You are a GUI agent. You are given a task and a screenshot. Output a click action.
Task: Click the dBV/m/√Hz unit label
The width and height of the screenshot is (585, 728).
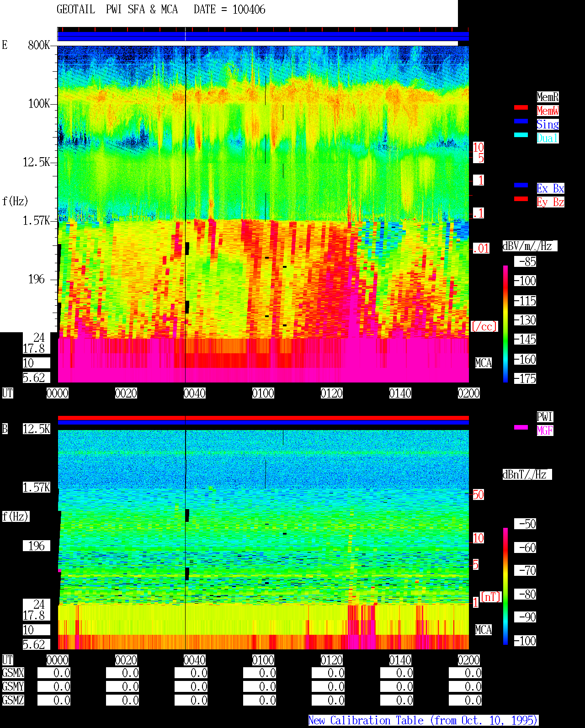530,246
